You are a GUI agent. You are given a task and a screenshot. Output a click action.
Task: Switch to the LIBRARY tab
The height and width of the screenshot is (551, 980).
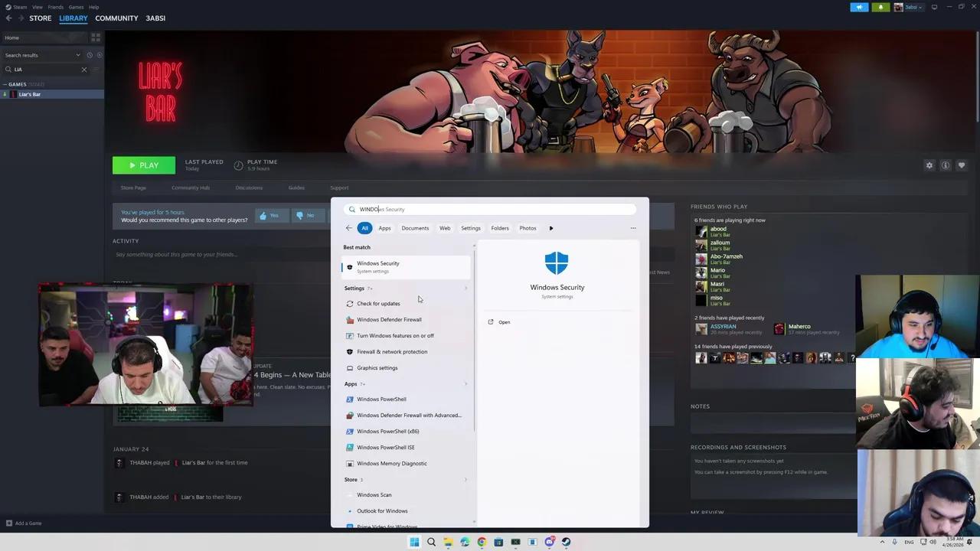[x=73, y=18]
